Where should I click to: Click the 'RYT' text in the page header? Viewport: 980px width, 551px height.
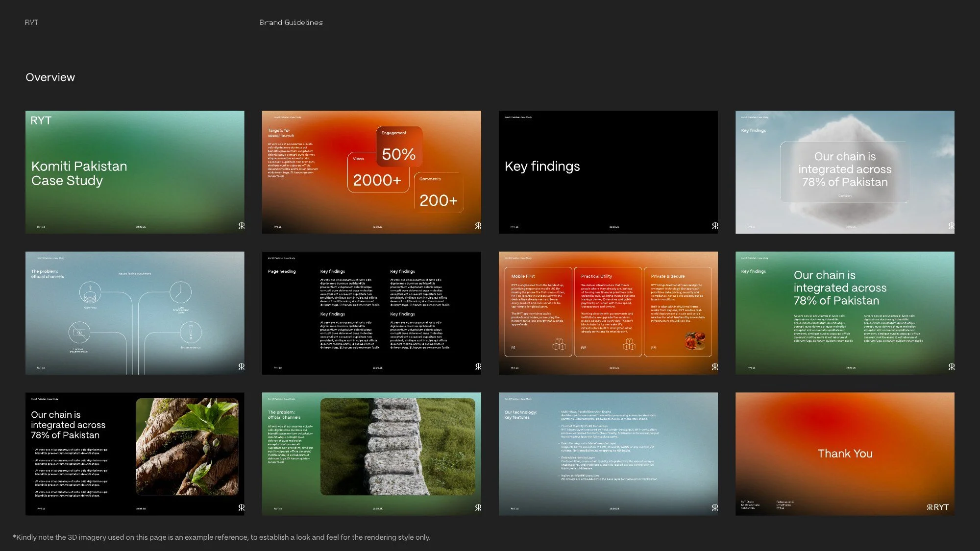(31, 23)
